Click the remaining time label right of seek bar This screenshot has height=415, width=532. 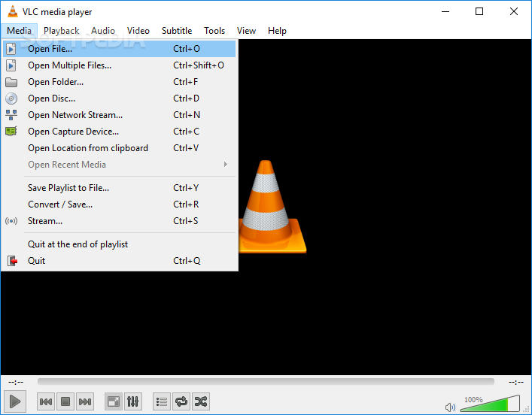coord(516,382)
